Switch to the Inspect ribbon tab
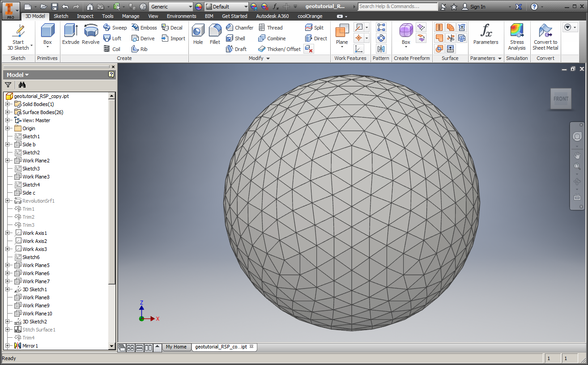This screenshot has width=588, height=365. [x=85, y=16]
